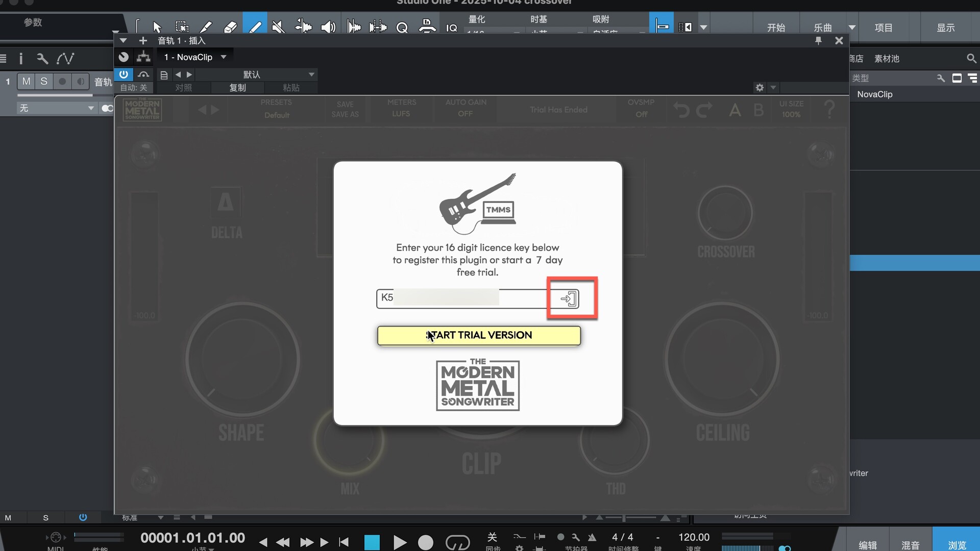Toggle NovaClip plugin power bypass
Image resolution: width=980 pixels, height=551 pixels.
pos(124,74)
